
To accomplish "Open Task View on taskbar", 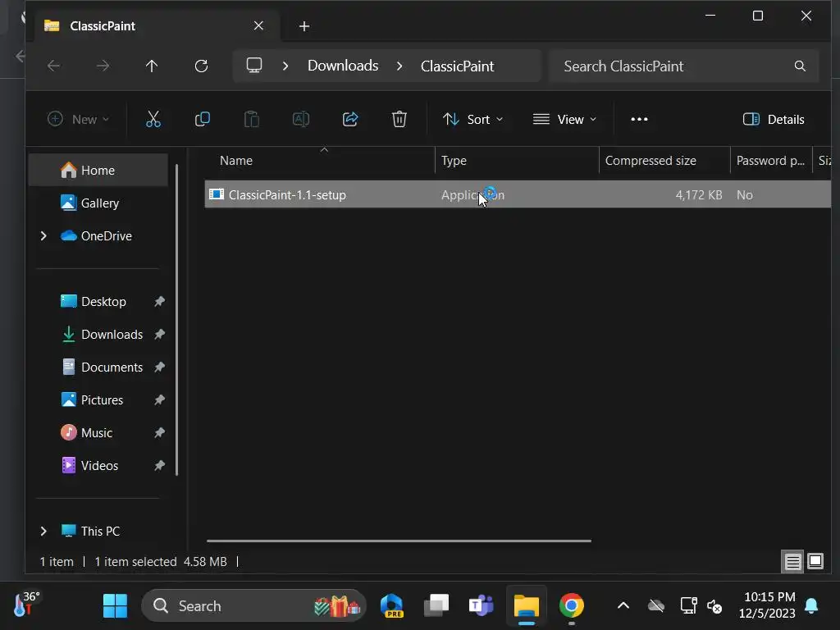I will (436, 606).
